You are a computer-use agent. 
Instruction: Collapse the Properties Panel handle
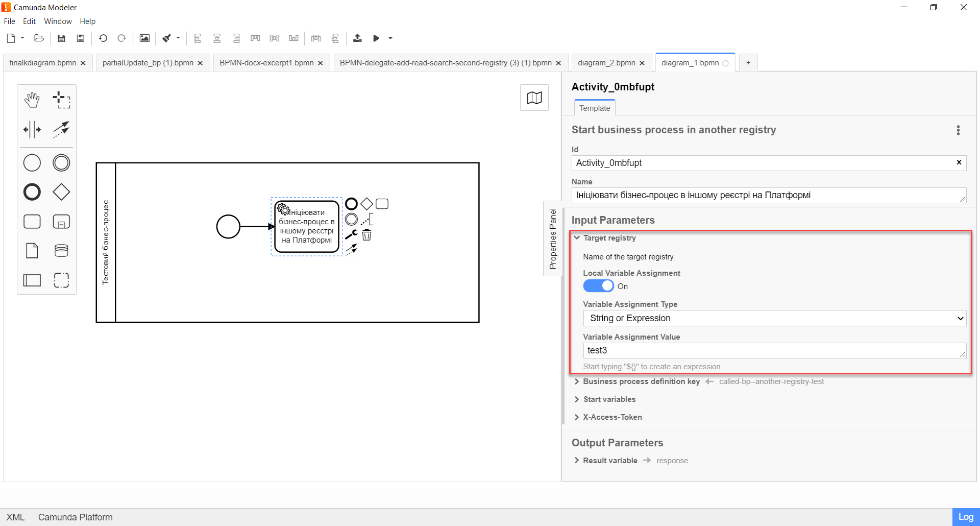click(x=553, y=238)
